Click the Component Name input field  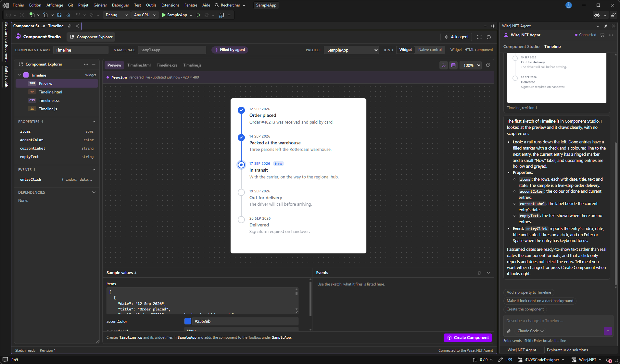coord(81,50)
